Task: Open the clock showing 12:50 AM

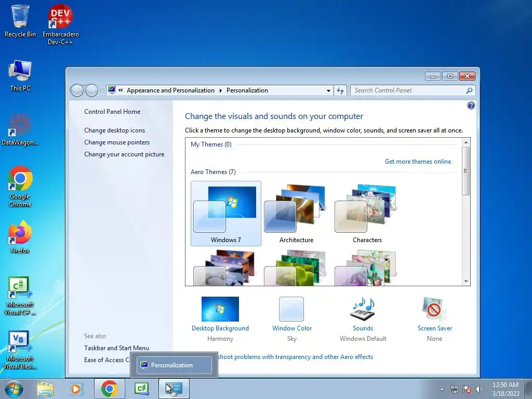Action: [x=506, y=389]
